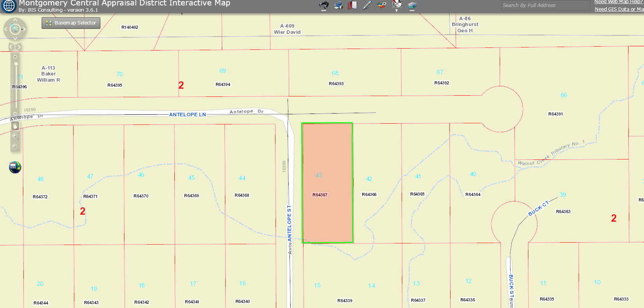Pan the map up using navigation wheel
Viewport: 644px width, 308px height.
coord(15,20)
